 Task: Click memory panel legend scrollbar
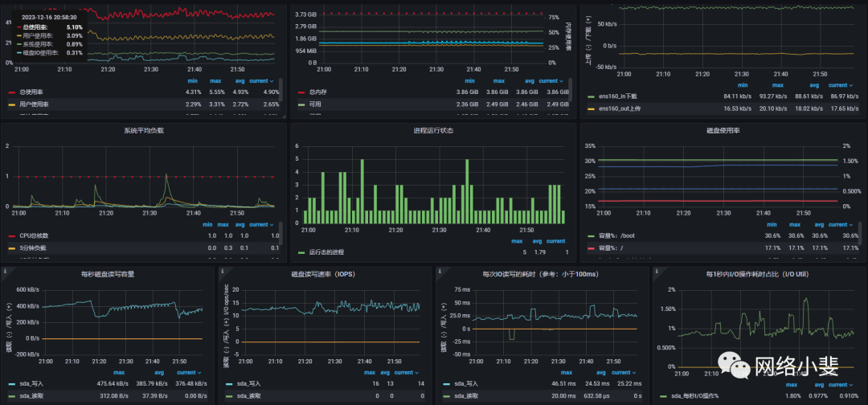tap(570, 89)
